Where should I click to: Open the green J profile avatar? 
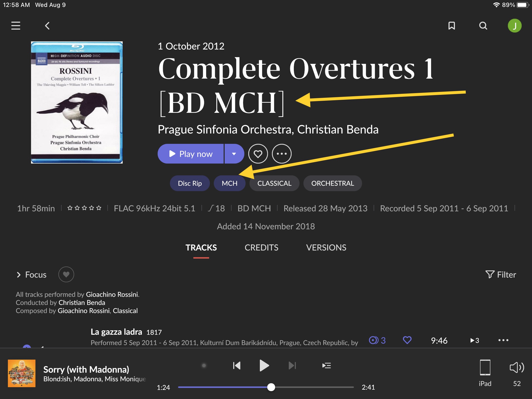coord(515,26)
